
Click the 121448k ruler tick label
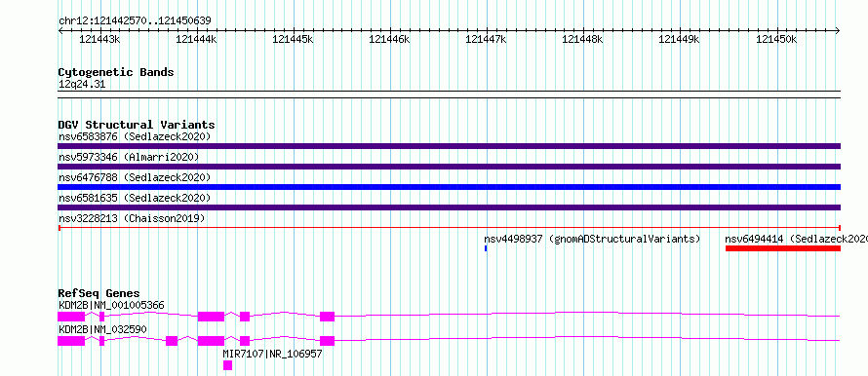(582, 39)
